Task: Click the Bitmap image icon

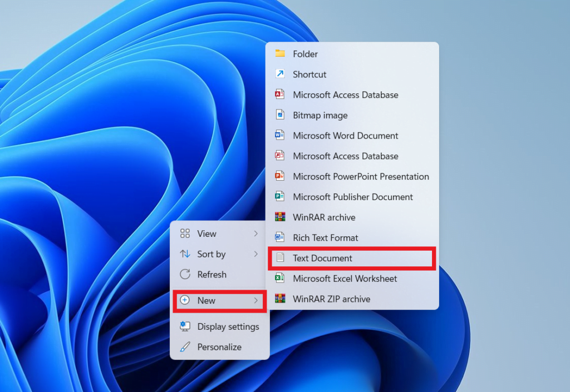Action: (281, 115)
